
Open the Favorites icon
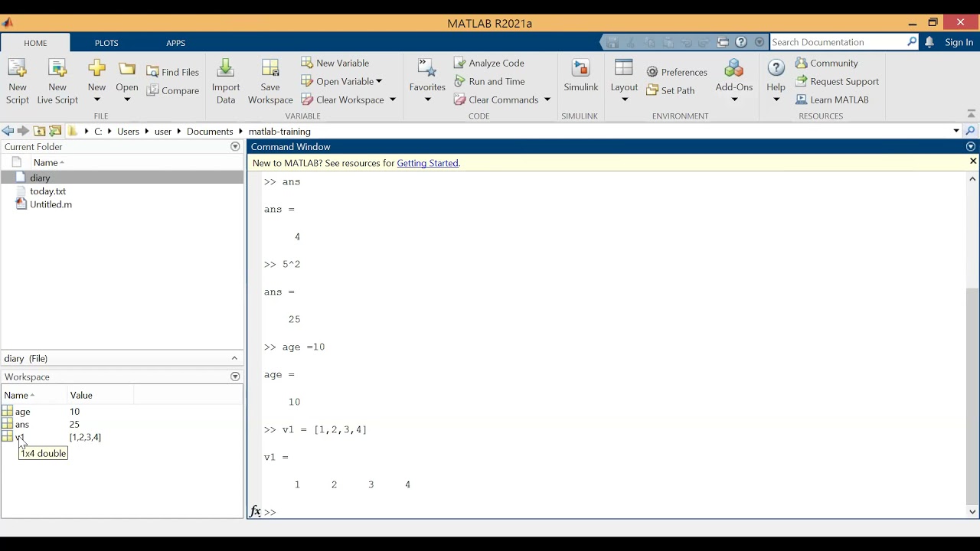pyautogui.click(x=427, y=69)
